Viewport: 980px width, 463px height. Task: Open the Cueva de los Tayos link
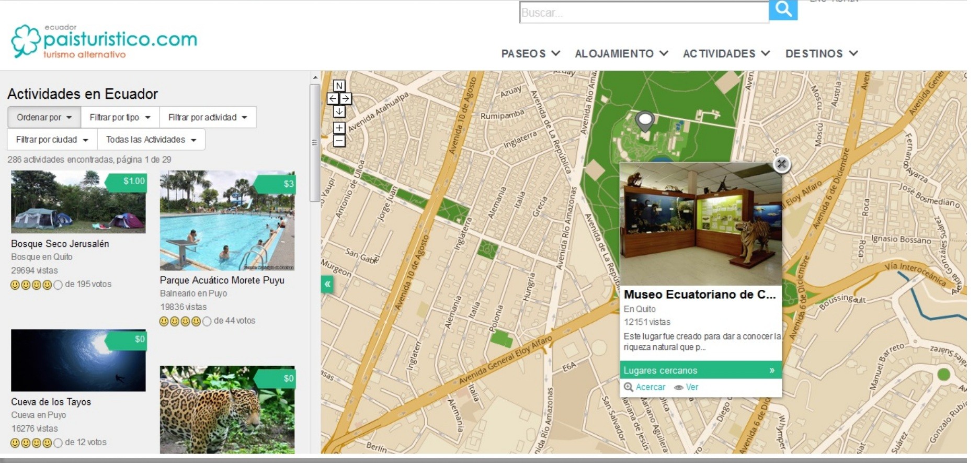(51, 402)
